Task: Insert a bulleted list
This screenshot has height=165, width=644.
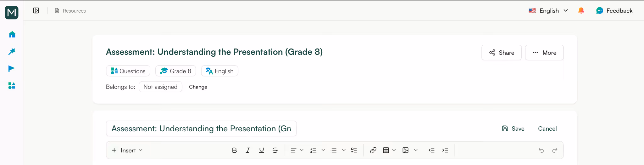Action: pos(334,150)
